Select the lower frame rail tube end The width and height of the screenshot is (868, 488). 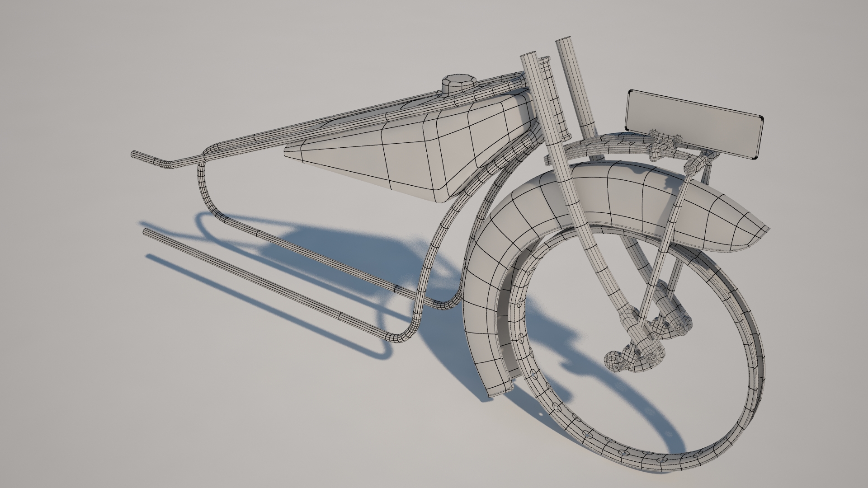147,232
